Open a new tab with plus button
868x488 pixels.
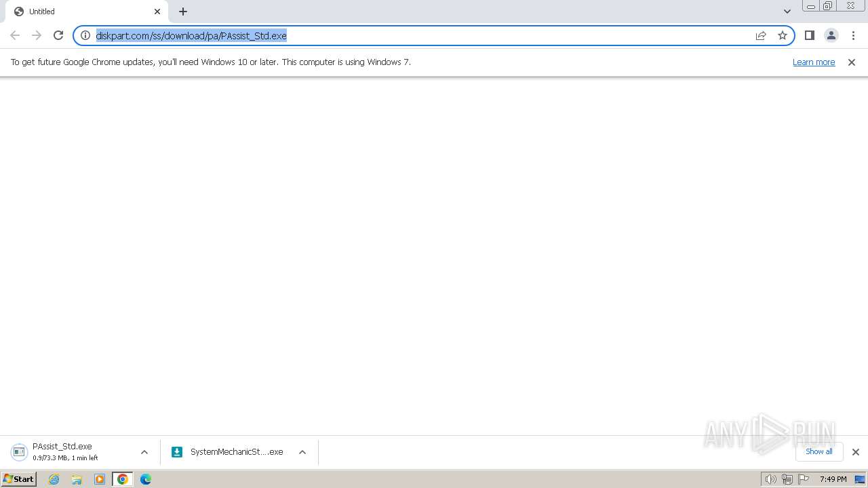[183, 12]
